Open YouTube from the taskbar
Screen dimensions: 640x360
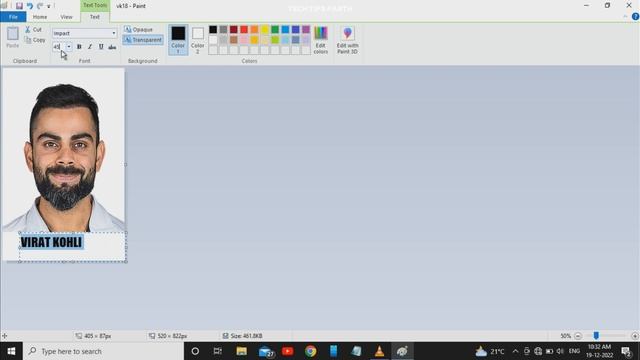click(288, 351)
